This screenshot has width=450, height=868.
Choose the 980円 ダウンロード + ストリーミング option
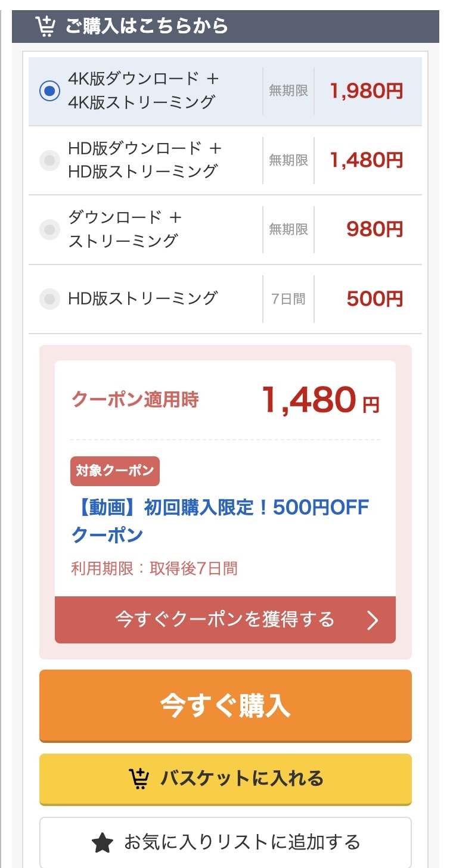tap(50, 229)
